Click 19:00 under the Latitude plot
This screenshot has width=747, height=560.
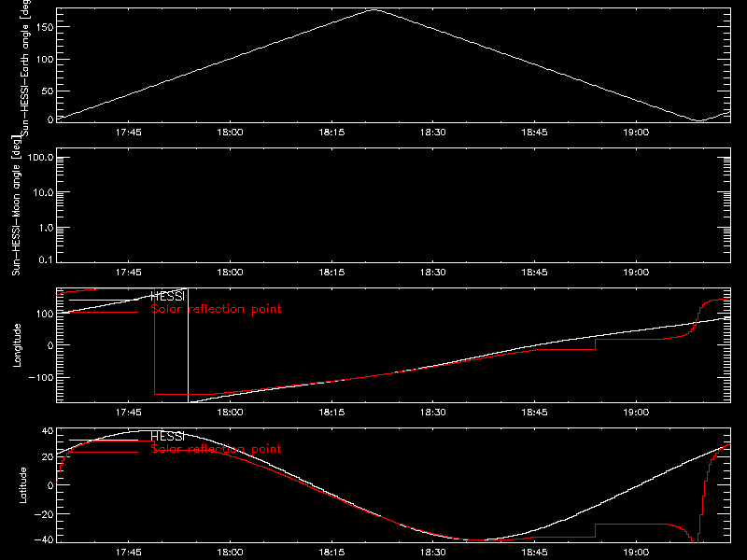tap(636, 553)
